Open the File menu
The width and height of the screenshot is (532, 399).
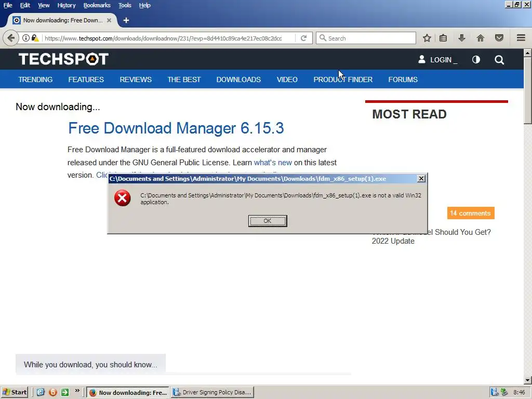(8, 5)
